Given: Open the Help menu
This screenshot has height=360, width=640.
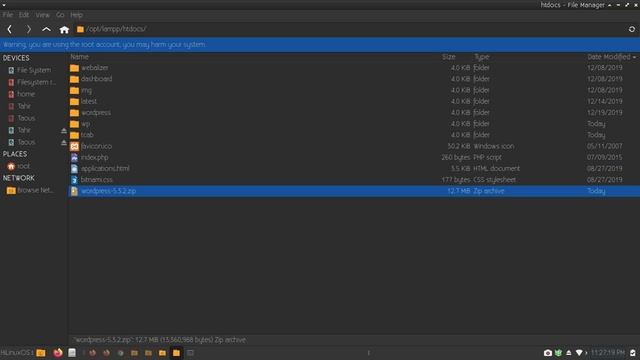Looking at the screenshot, I should pos(76,15).
